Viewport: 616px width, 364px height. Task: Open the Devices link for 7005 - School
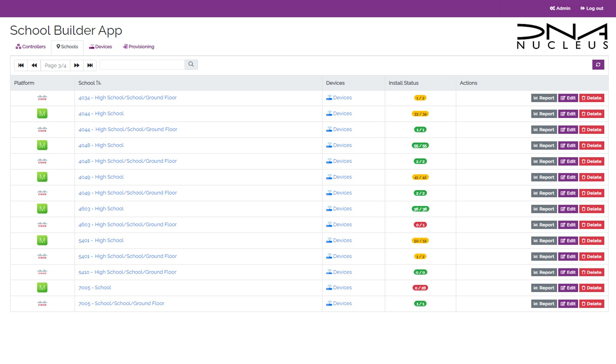(339, 288)
